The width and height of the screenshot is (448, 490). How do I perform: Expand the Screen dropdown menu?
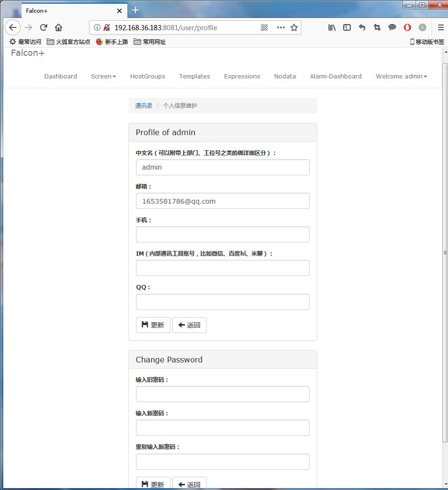pyautogui.click(x=103, y=76)
